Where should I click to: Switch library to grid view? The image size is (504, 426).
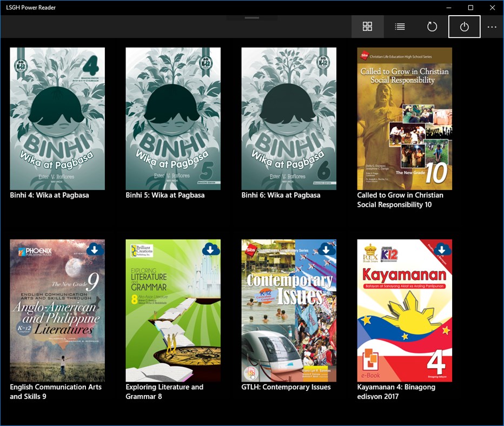tap(367, 26)
